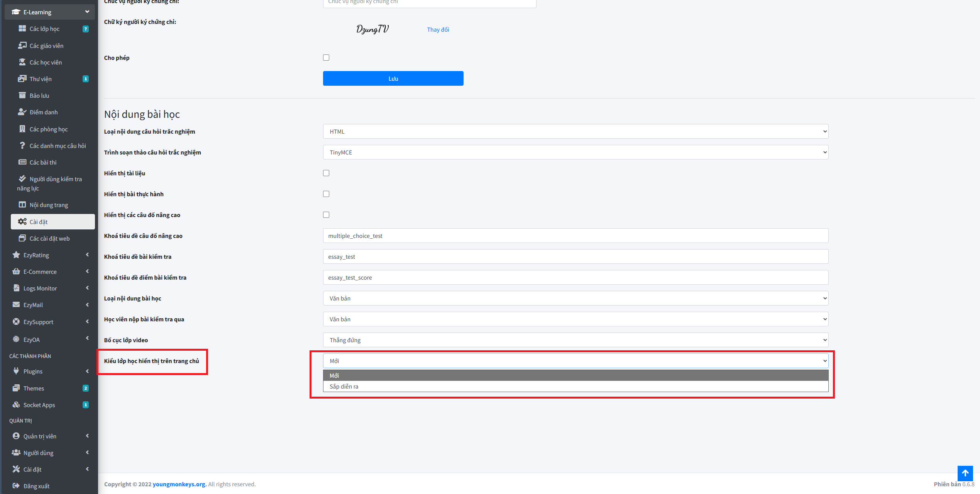Expand Bố cục lớp video dropdown

point(575,340)
